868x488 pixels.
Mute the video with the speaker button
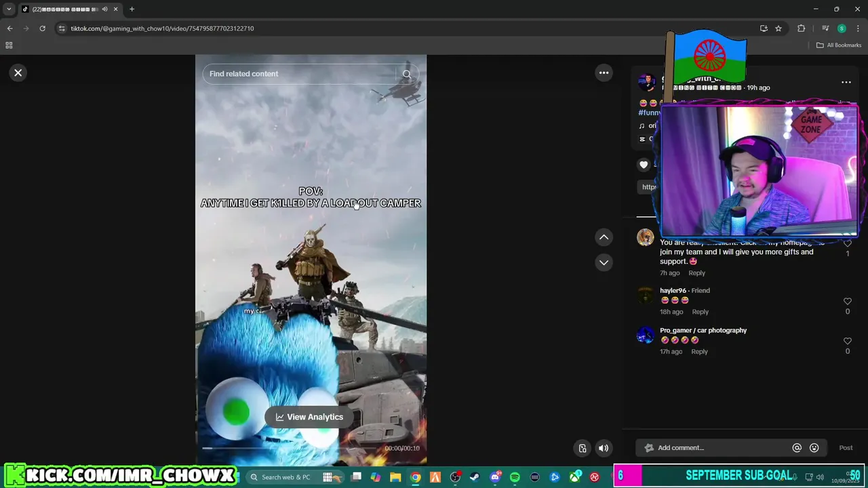[604, 448]
